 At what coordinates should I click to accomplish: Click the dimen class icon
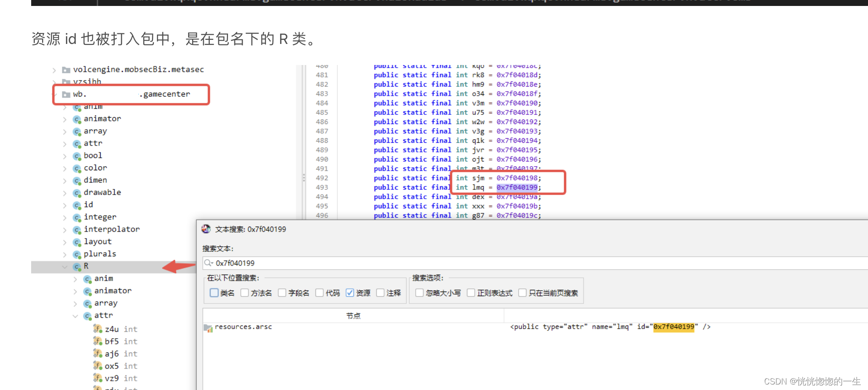tap(77, 181)
